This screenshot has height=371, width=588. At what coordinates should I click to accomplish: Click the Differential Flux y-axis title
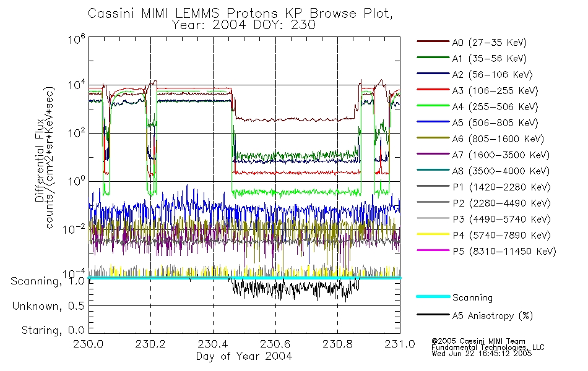click(x=40, y=160)
